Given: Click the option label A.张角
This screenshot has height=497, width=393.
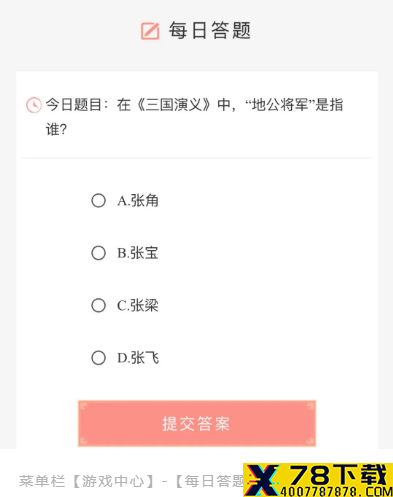Looking at the screenshot, I should [138, 201].
